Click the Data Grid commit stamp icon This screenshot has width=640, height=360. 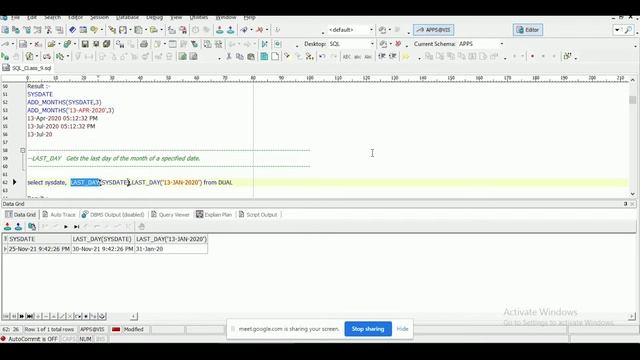7,227
